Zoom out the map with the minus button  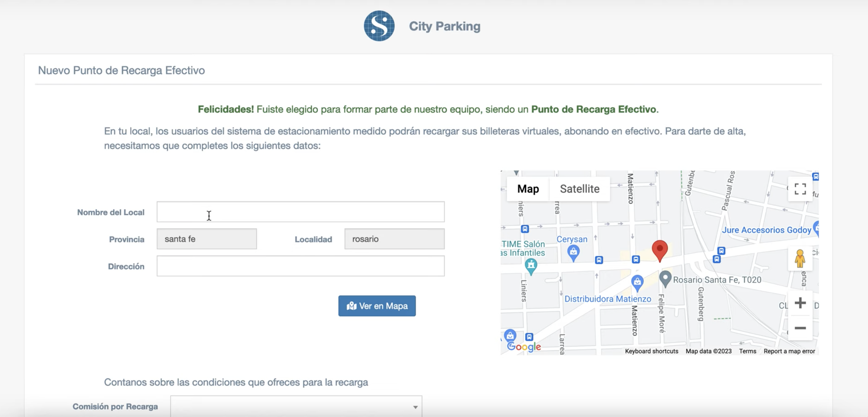800,328
